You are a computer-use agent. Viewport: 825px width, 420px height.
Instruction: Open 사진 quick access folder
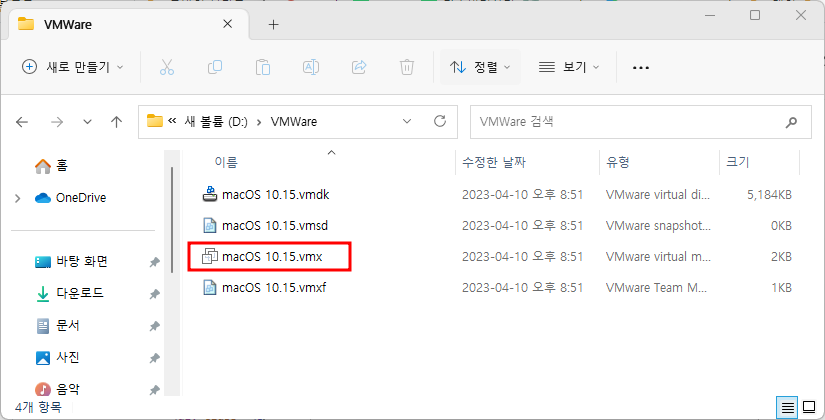[x=58, y=358]
